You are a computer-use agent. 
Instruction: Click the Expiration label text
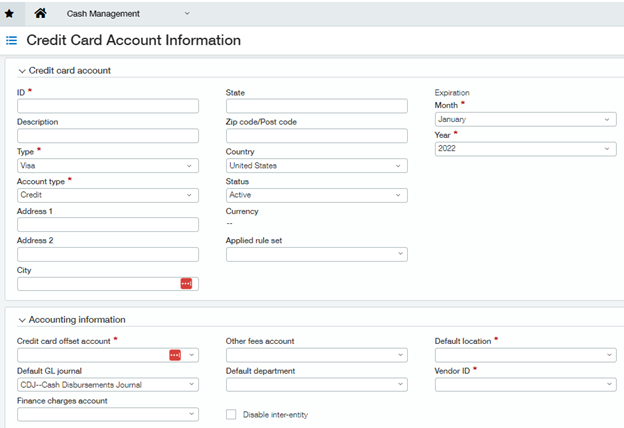452,93
